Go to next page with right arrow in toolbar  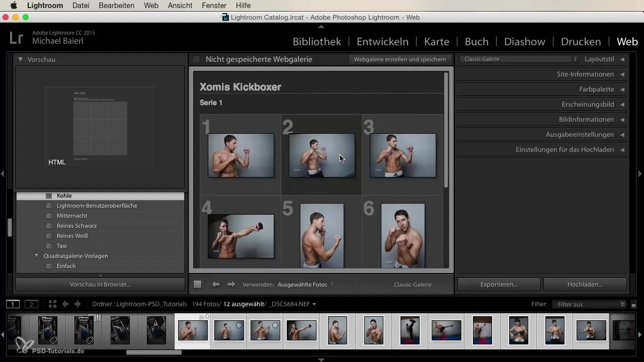(x=231, y=285)
